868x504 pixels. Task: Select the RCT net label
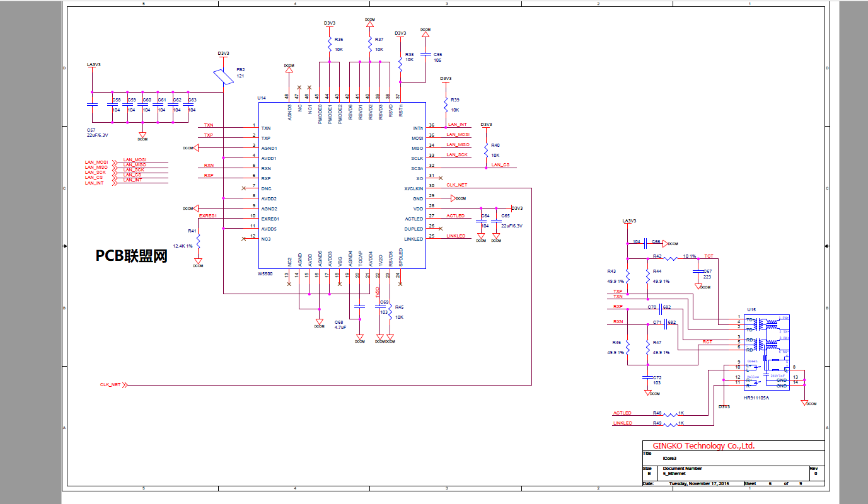(708, 341)
